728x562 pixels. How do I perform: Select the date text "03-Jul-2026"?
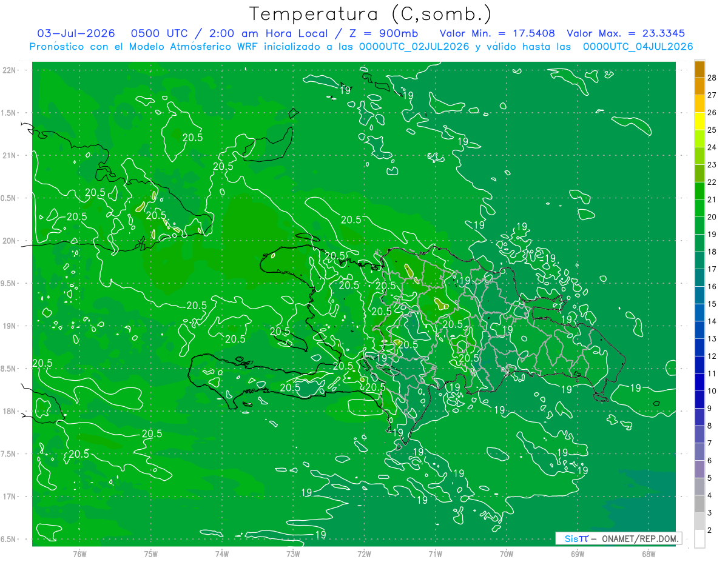75,33
